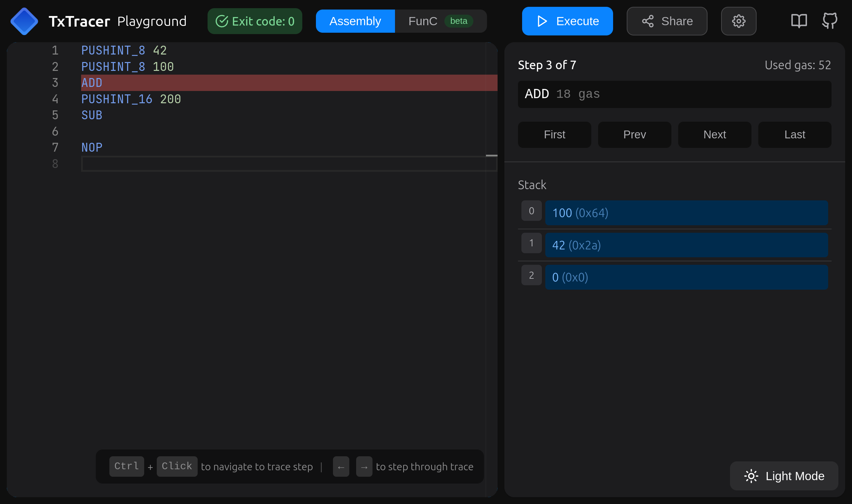Click stack index badge 0
This screenshot has height=504, width=852.
(x=531, y=211)
